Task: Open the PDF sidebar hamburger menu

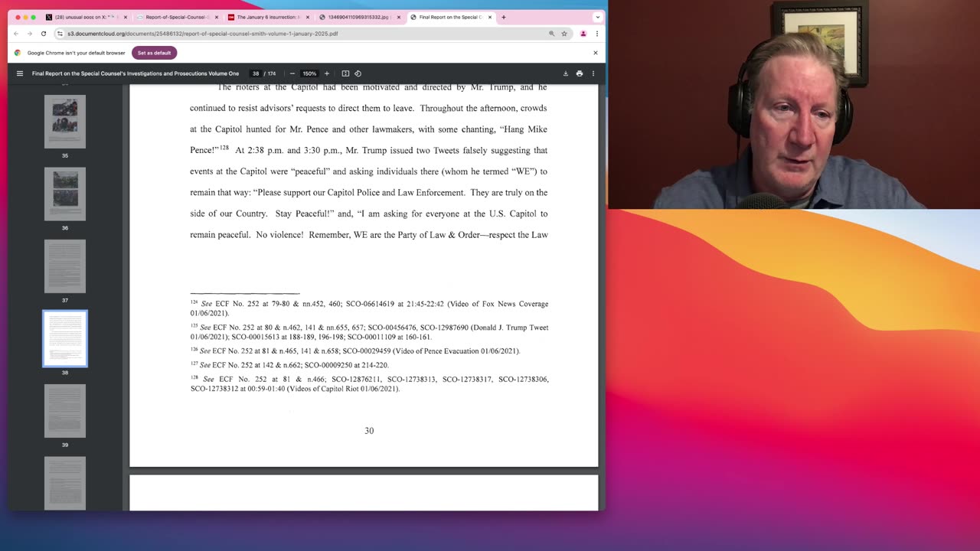Action: tap(20, 73)
